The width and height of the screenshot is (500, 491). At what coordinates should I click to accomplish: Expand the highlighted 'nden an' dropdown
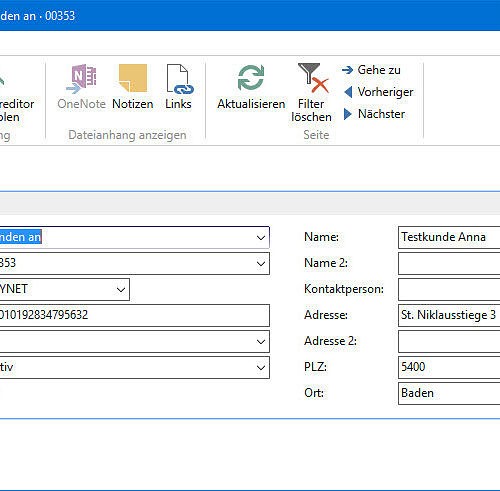tap(261, 238)
